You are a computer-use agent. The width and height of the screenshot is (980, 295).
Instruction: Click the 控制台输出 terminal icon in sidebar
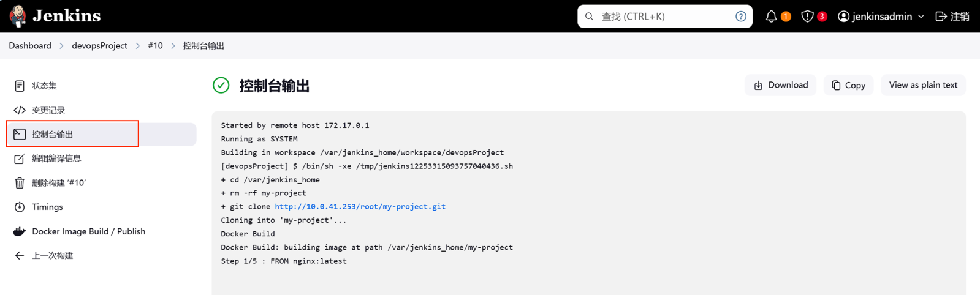point(20,134)
